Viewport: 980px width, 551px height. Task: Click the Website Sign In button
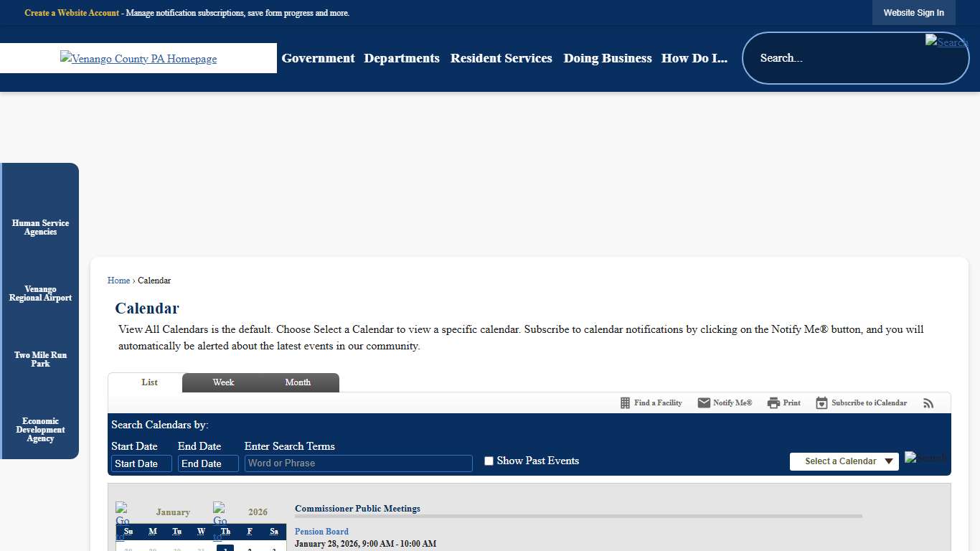(x=913, y=13)
